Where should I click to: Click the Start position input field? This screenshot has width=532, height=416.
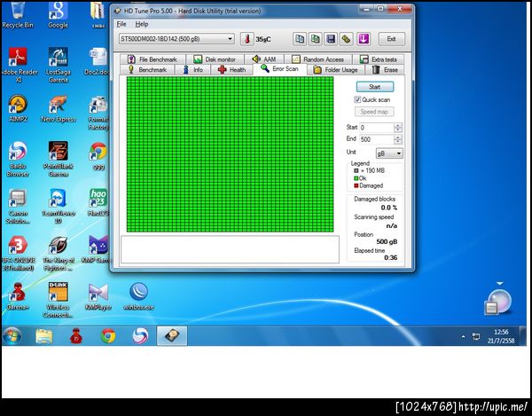tap(377, 128)
